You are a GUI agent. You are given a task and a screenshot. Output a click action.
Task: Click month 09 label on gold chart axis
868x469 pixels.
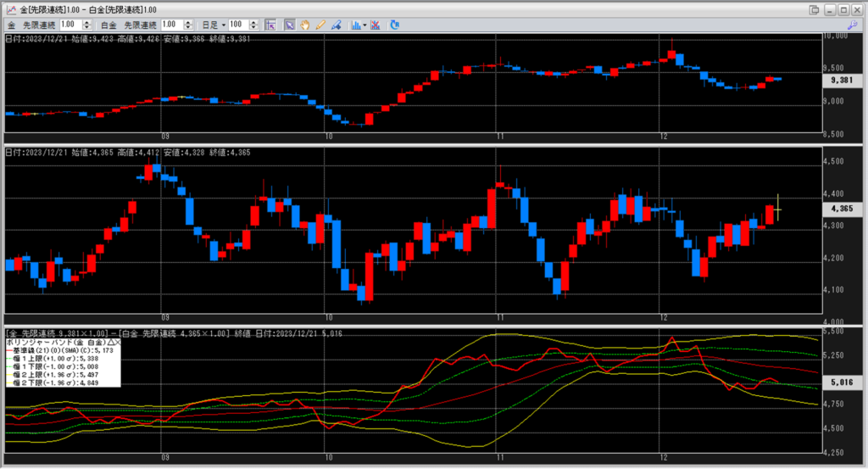click(165, 137)
